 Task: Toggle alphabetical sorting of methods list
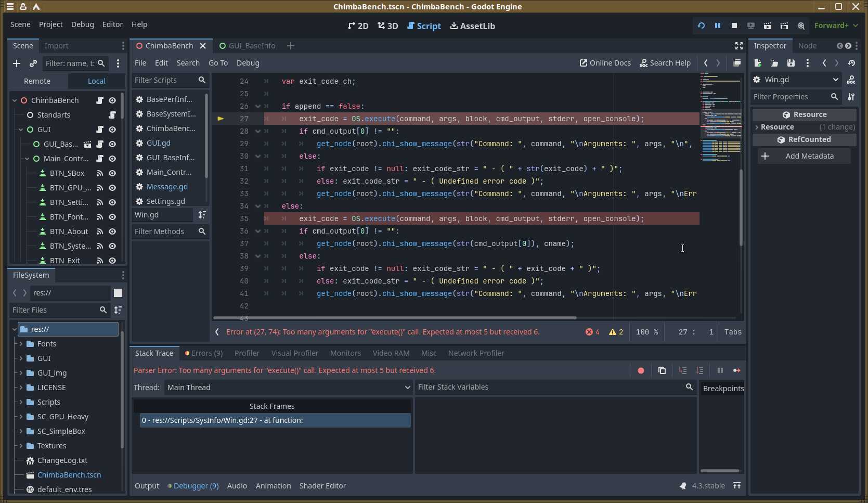(202, 215)
